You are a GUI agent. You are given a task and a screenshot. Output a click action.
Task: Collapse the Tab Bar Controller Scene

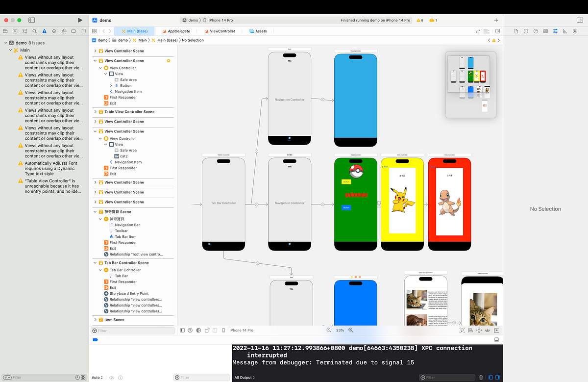click(95, 262)
